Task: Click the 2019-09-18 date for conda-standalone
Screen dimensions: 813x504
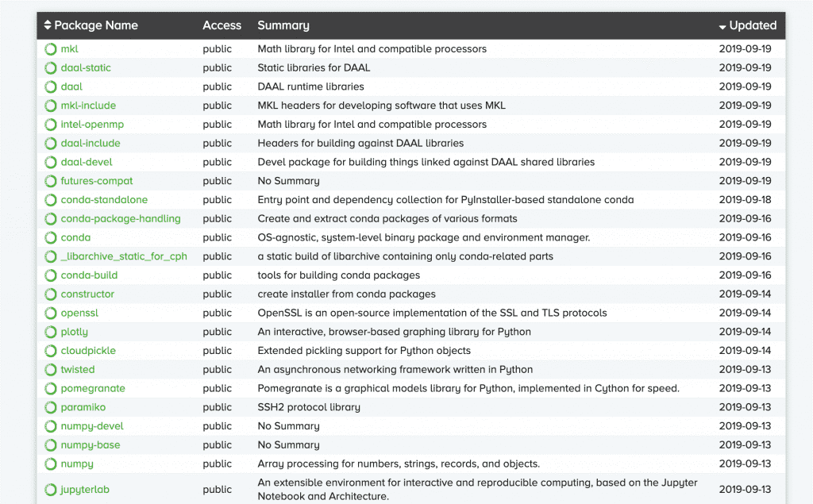Action: tap(745, 200)
